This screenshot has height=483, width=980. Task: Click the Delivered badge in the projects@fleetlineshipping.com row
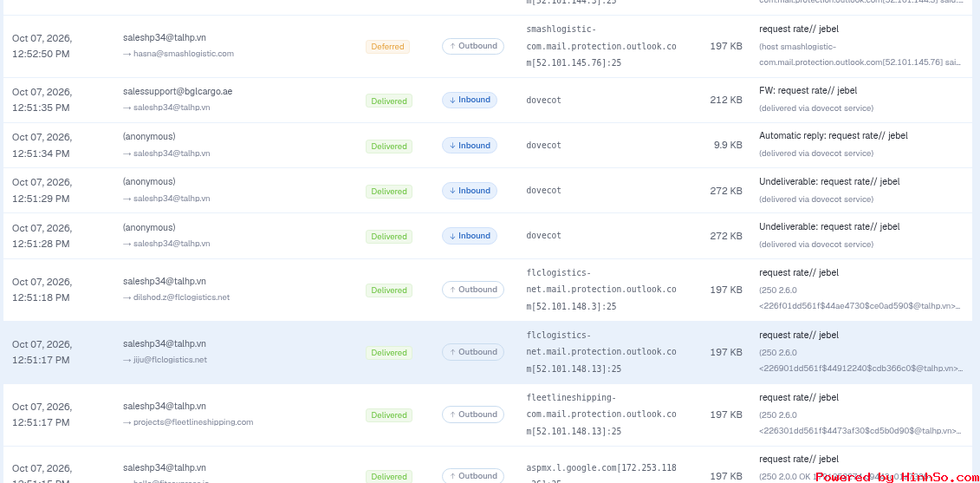click(389, 414)
